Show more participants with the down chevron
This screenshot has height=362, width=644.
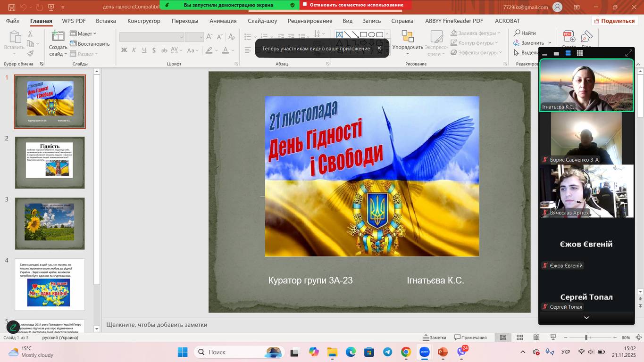[586, 318]
